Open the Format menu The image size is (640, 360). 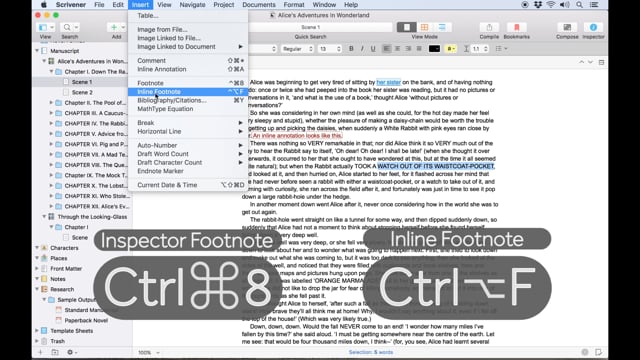294,5
